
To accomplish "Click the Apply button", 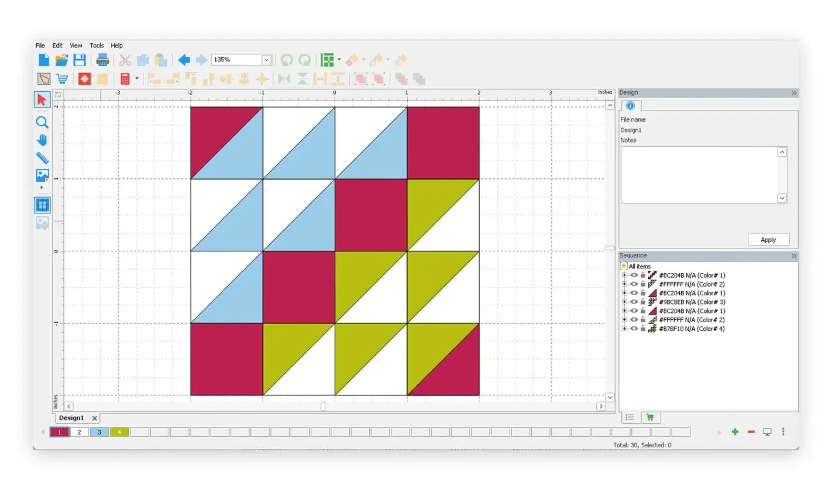I will [768, 240].
